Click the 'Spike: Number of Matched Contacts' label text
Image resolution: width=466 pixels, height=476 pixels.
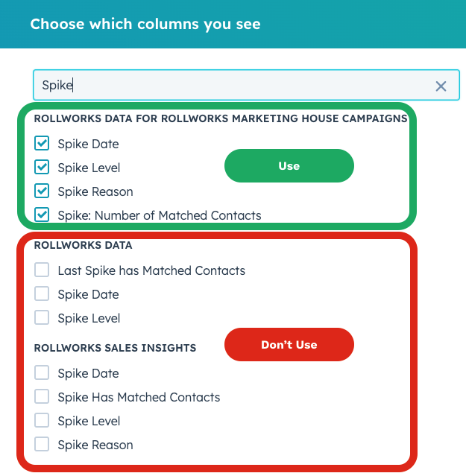(160, 215)
